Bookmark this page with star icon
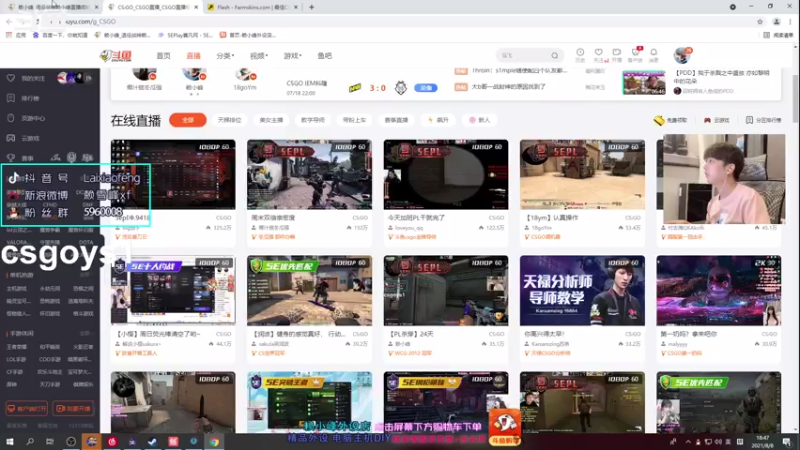This screenshot has height=450, width=800. point(760,21)
